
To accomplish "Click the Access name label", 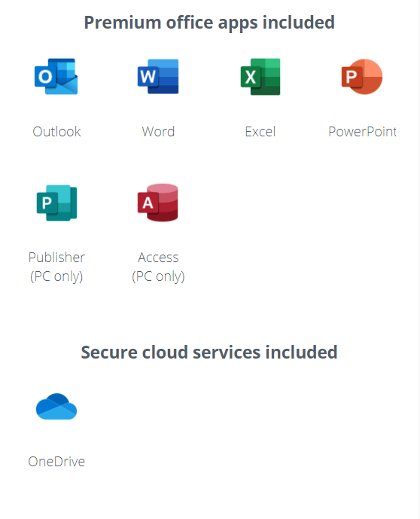I will (x=158, y=258).
